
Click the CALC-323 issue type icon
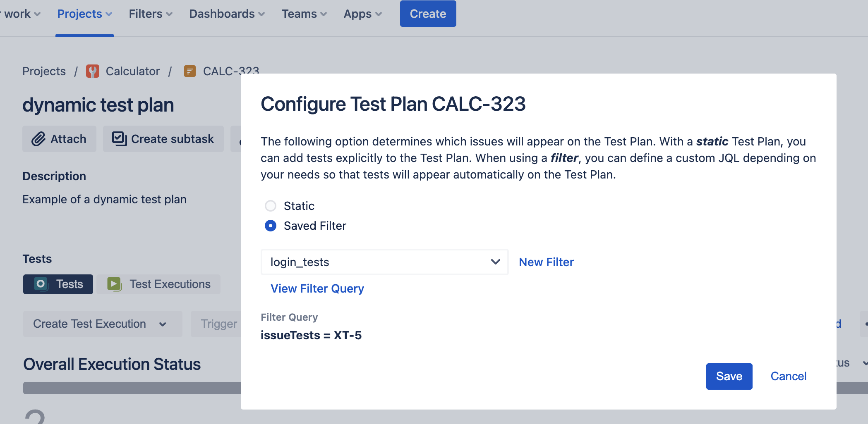click(190, 71)
